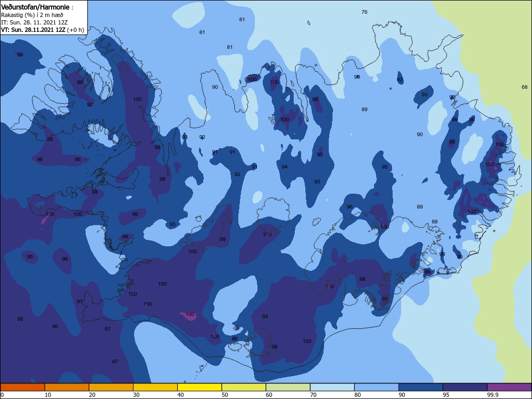Click the legend scale label '30'

click(136, 395)
